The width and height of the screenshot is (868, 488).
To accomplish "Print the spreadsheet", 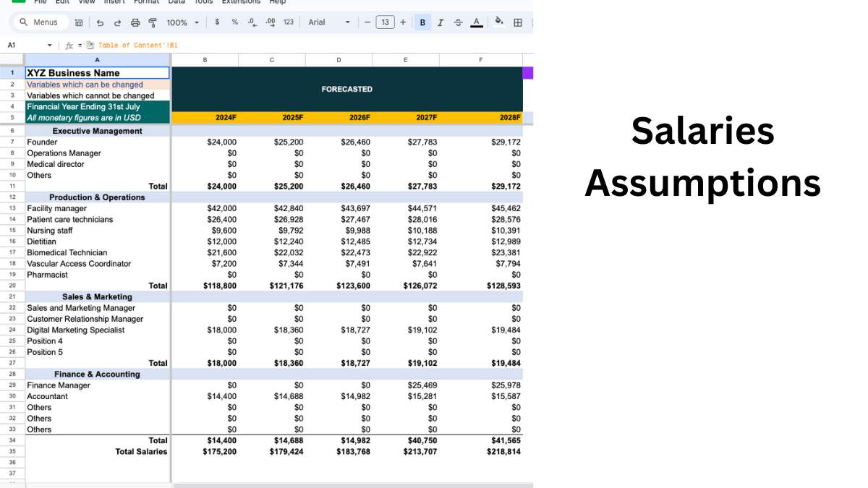I will click(x=135, y=22).
